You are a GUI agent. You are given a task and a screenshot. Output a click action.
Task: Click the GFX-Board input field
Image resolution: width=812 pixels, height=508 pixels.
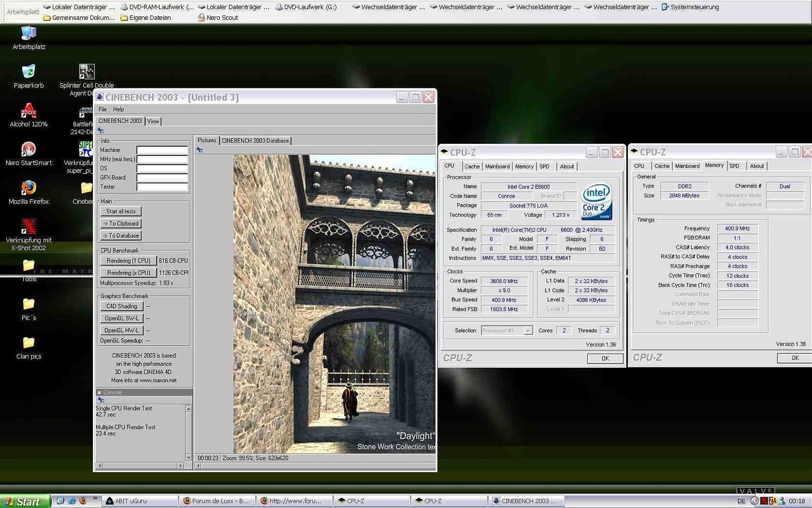coord(162,178)
